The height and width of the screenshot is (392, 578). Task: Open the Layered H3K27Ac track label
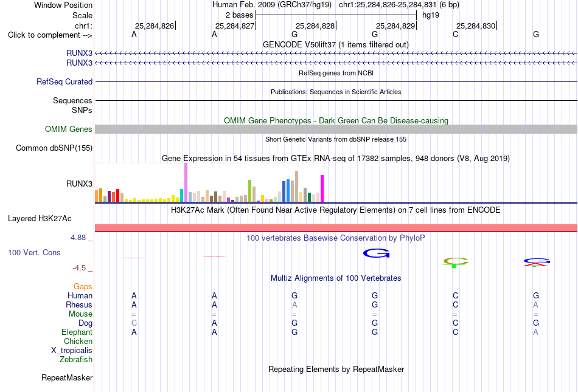pos(40,219)
